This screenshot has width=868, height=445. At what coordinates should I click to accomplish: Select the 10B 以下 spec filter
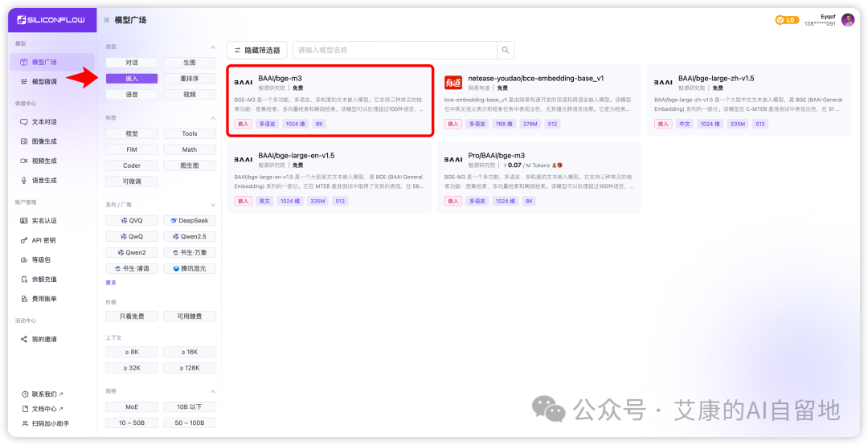point(190,406)
